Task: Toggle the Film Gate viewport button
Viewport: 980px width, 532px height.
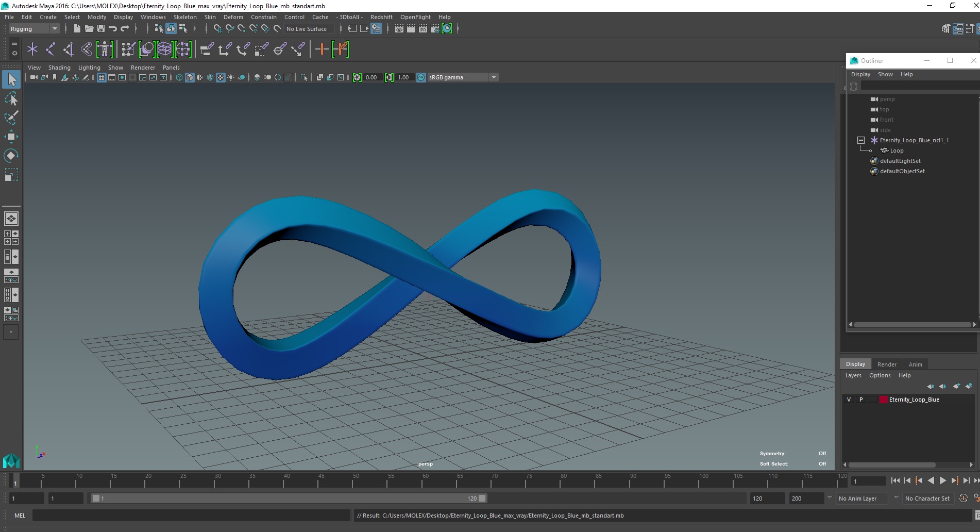Action: pos(112,77)
